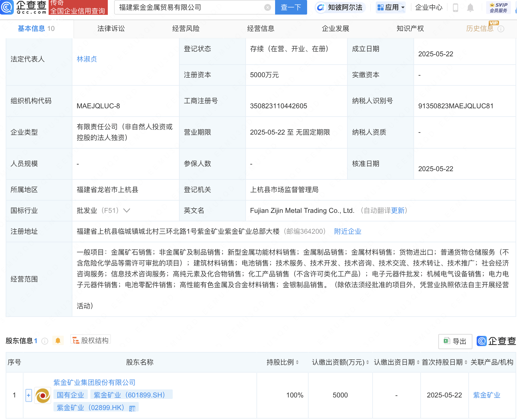Open the 企业发展 tab
The image size is (517, 420).
click(335, 29)
